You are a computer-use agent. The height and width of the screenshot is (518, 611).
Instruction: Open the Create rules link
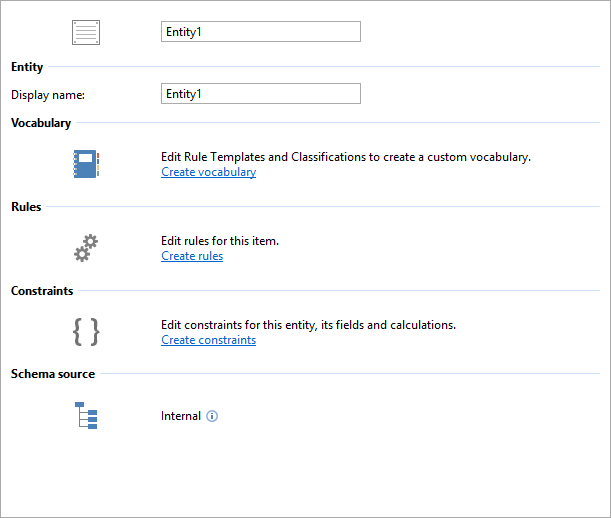pyautogui.click(x=192, y=256)
